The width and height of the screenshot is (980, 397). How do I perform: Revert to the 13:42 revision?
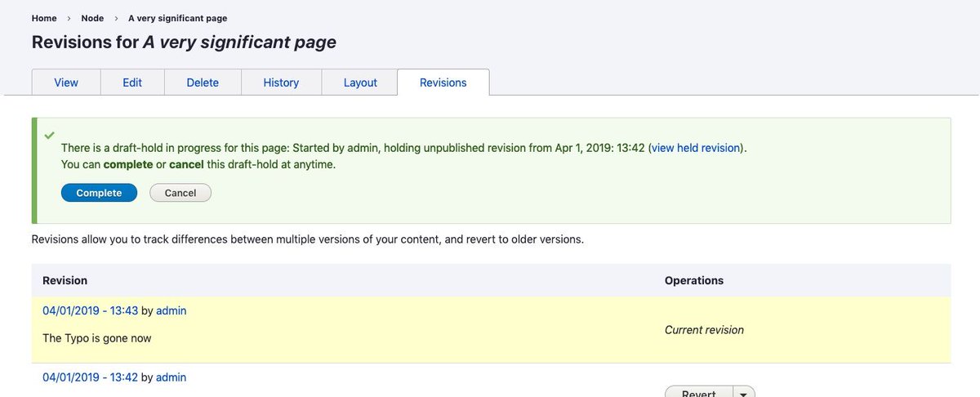pos(700,393)
